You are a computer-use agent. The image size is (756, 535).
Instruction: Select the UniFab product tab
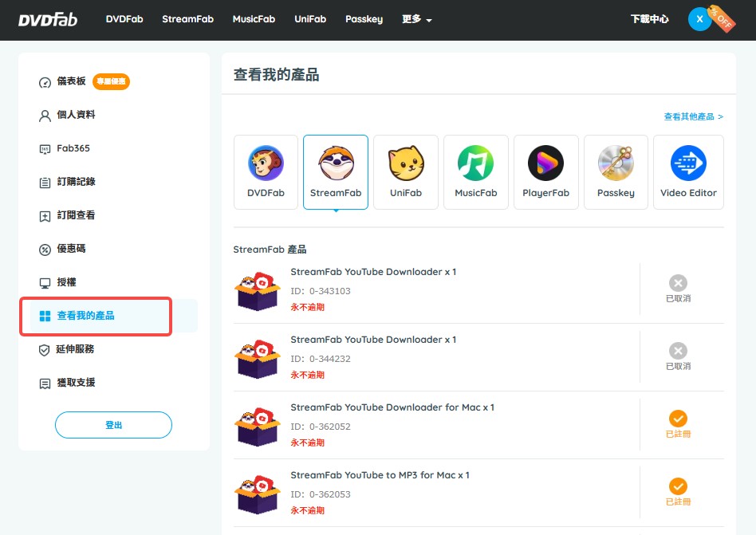406,172
